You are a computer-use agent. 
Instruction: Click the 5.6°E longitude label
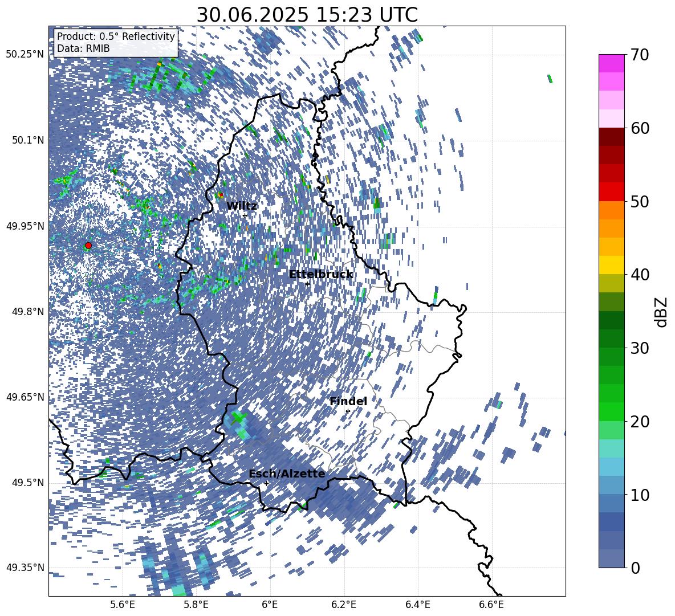coord(123,605)
